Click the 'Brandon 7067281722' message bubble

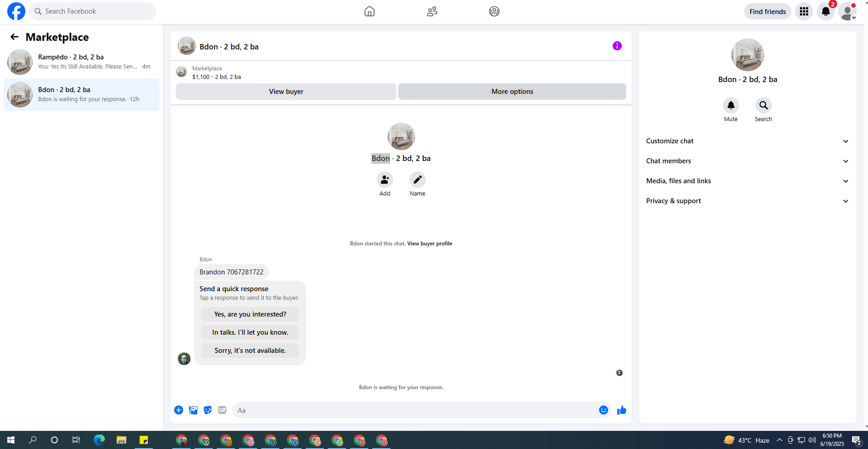231,272
